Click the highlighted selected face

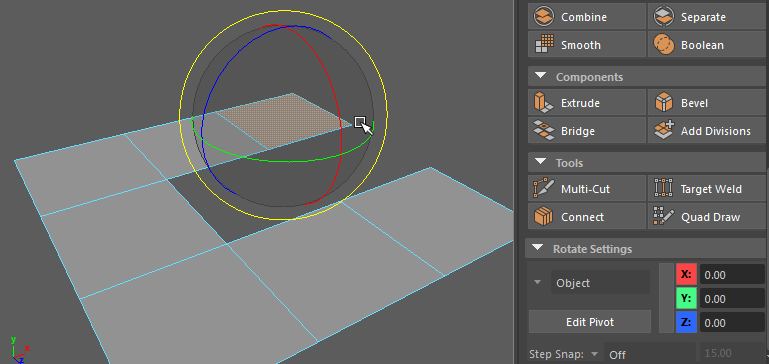[284, 123]
